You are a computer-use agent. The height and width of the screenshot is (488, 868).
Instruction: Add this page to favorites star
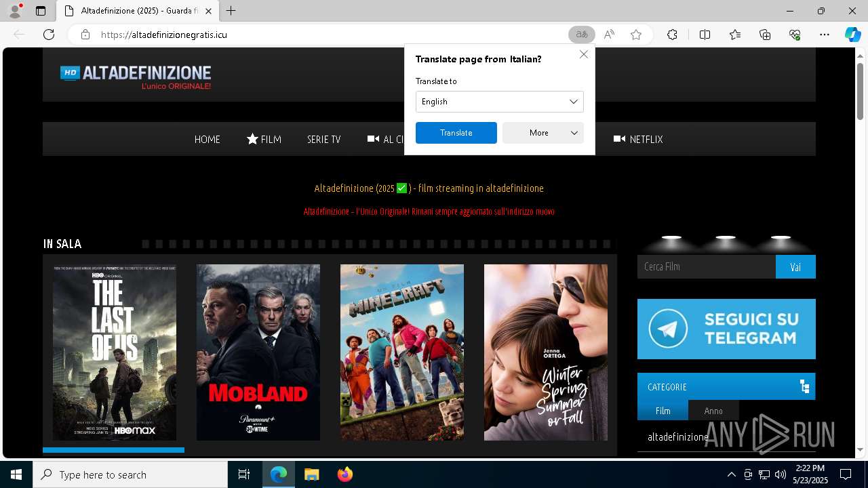click(x=636, y=35)
